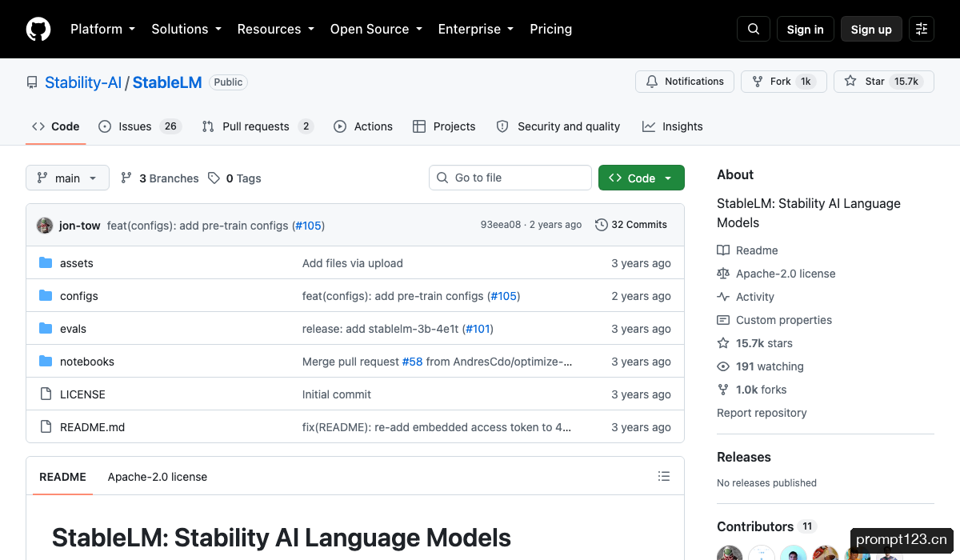Screen dimensions: 960x560
Task: Open the appearance settings sliders icon
Action: pos(922,29)
